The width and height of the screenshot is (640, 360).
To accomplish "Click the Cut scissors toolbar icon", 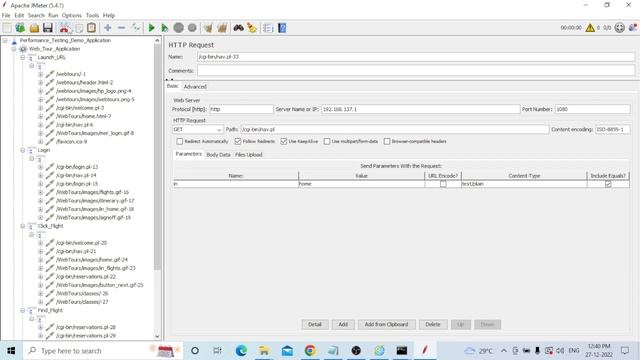I will pos(64,28).
